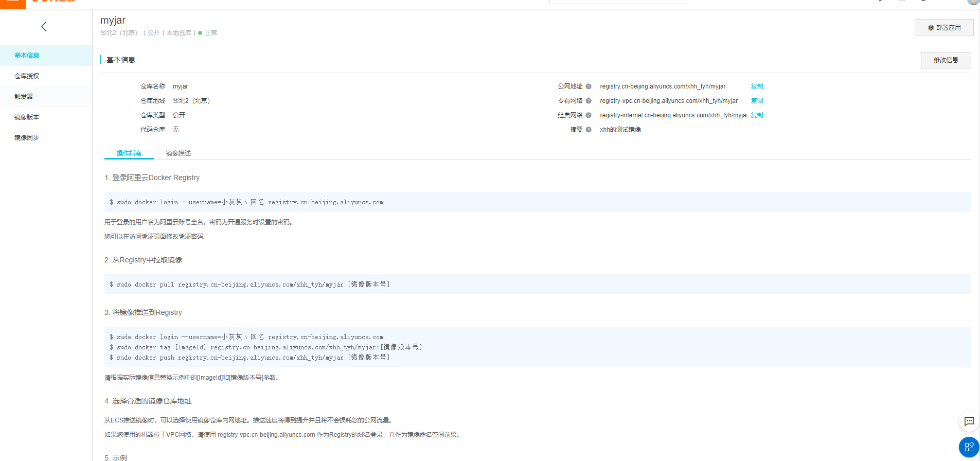Click the 本地仓库 label in the header
Screen dimensions: 980x461
click(x=179, y=33)
